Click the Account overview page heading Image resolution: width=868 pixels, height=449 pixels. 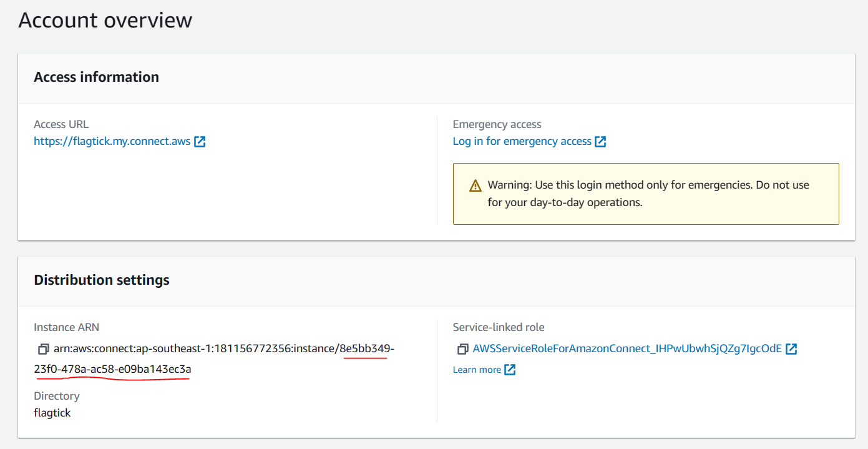click(x=105, y=21)
